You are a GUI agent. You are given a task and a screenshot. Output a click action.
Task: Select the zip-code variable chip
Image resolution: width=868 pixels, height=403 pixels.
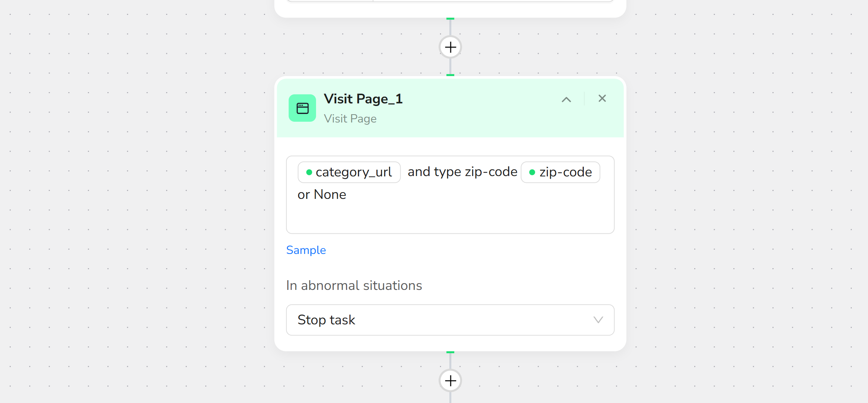[x=565, y=172]
